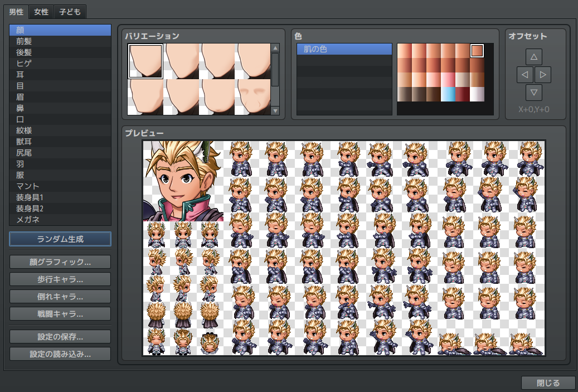Image resolution: width=578 pixels, height=392 pixels.
Task: Pick the light blue skin color swatch
Action: (448, 94)
